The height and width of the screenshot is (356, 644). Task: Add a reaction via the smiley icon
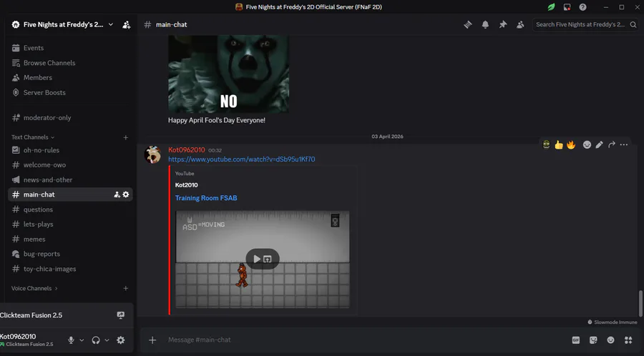(587, 145)
